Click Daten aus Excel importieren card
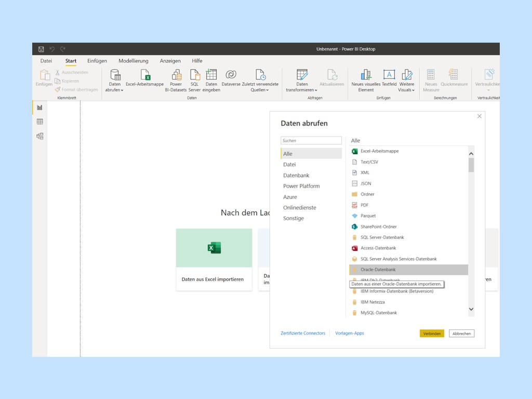 pos(214,260)
